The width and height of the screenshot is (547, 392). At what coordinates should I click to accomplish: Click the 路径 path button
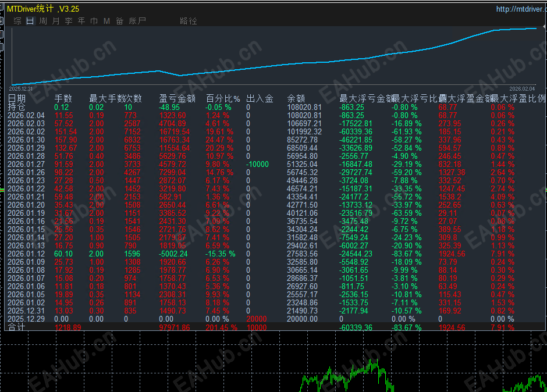click(x=189, y=21)
